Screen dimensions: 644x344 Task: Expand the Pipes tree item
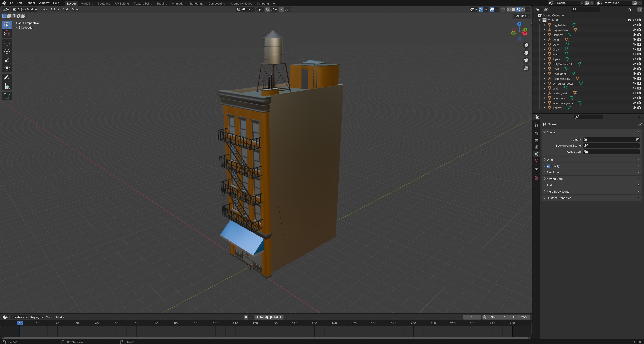click(545, 59)
